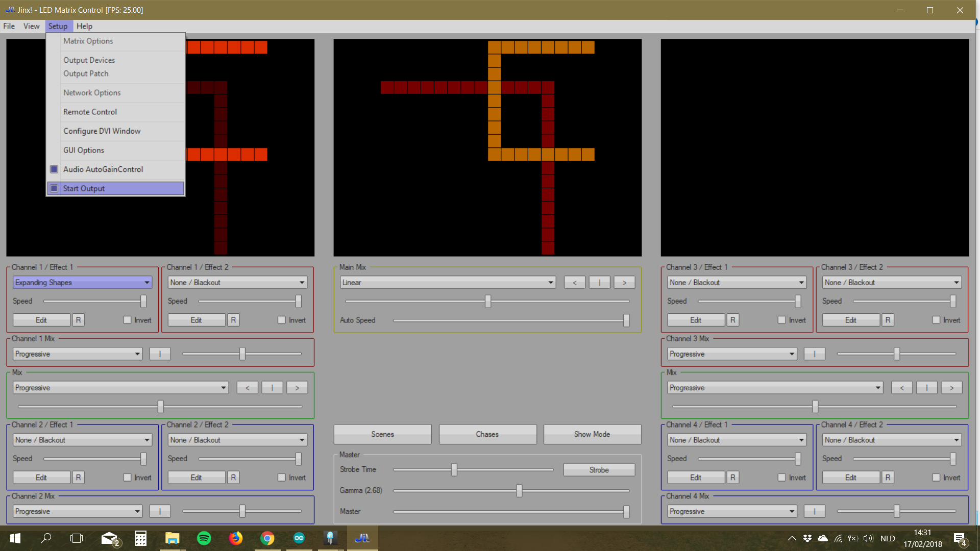Click the Scenes button
Viewport: 980px width, 551px height.
[x=382, y=434]
